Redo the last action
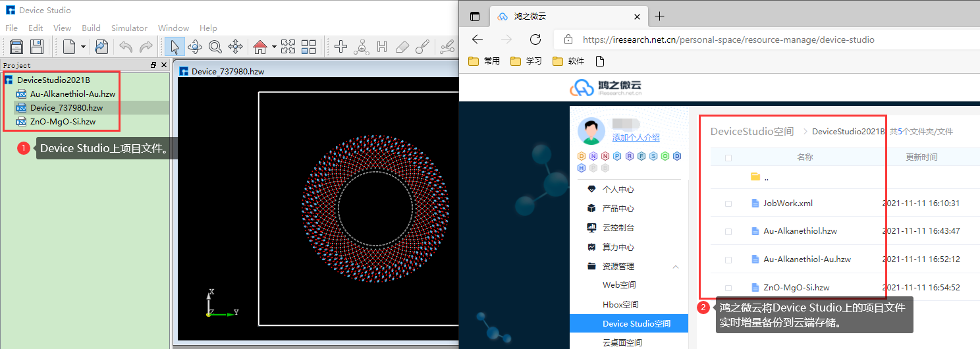 tap(146, 46)
